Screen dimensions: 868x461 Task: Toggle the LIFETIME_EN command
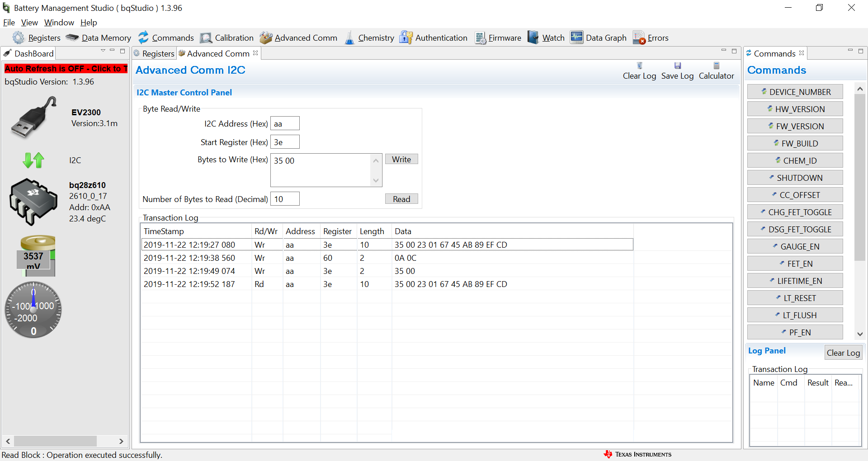click(795, 281)
